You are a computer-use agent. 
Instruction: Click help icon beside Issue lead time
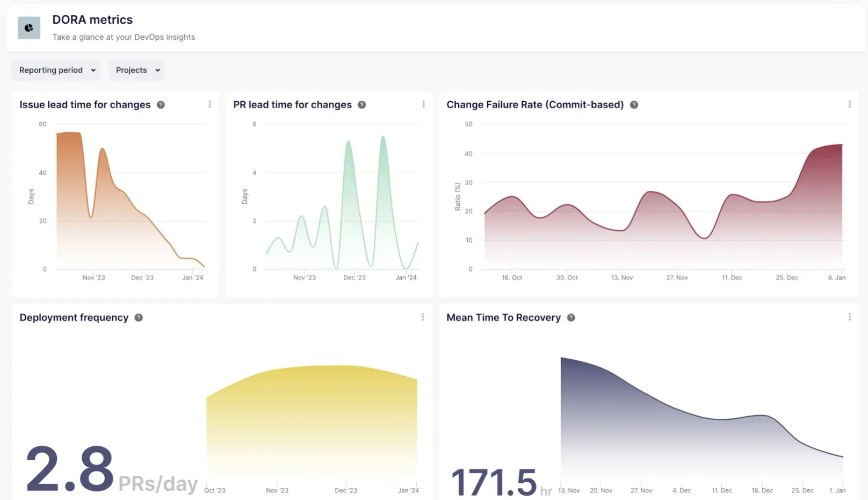pos(161,105)
